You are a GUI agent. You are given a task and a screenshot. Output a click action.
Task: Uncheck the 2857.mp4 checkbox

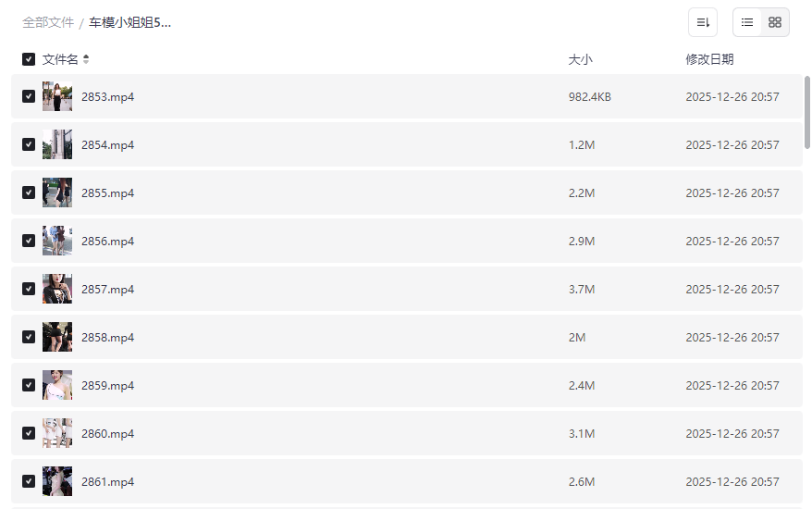tap(29, 289)
